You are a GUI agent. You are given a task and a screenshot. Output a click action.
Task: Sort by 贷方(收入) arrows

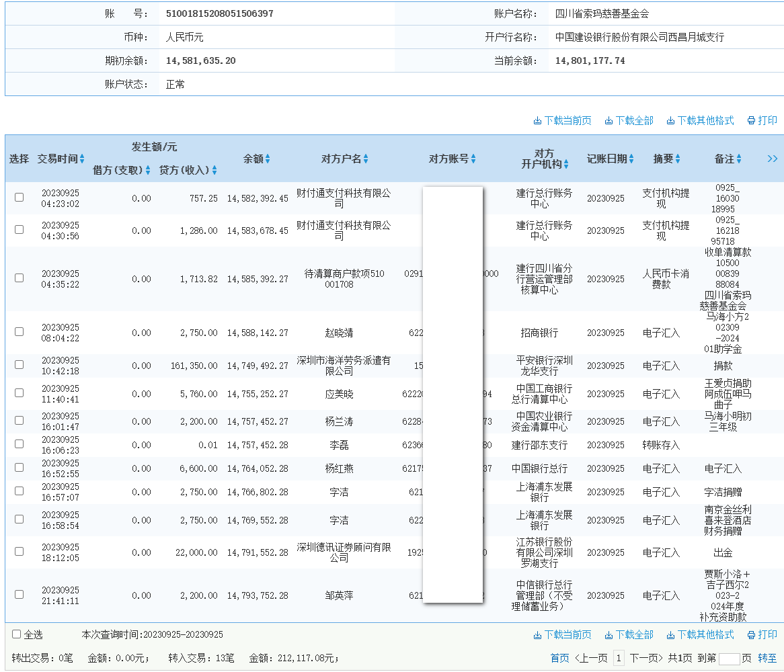214,171
